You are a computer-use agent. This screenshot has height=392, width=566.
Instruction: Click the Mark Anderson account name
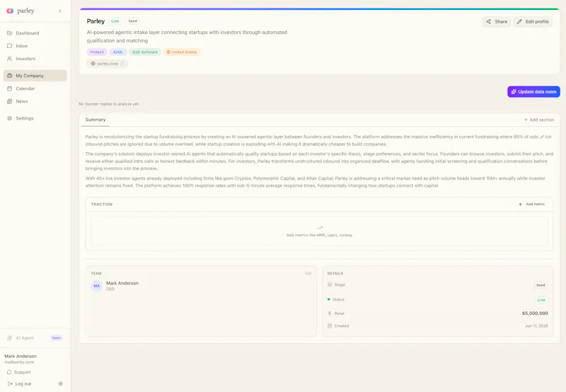click(21, 356)
